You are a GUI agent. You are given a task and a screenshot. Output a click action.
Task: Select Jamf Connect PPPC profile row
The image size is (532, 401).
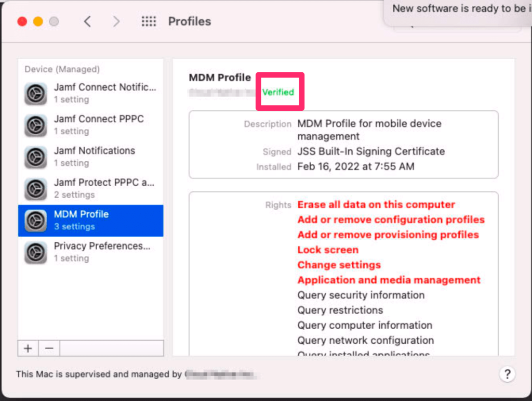[x=90, y=125]
